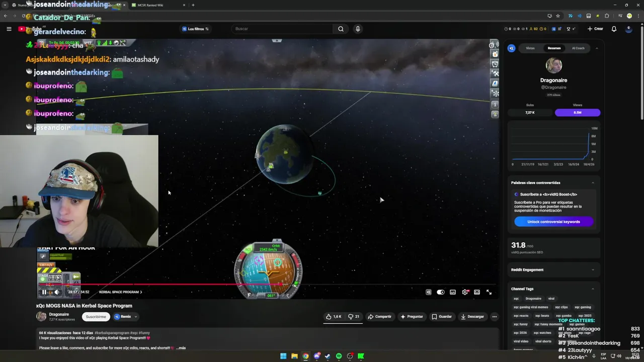Open the browser extensions puzzle icon

pyautogui.click(x=607, y=16)
